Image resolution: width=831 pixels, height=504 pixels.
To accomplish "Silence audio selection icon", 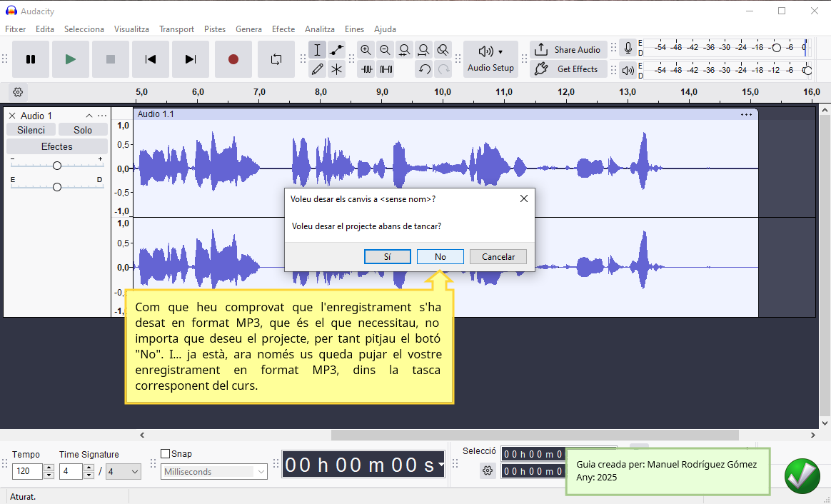I will pos(386,69).
